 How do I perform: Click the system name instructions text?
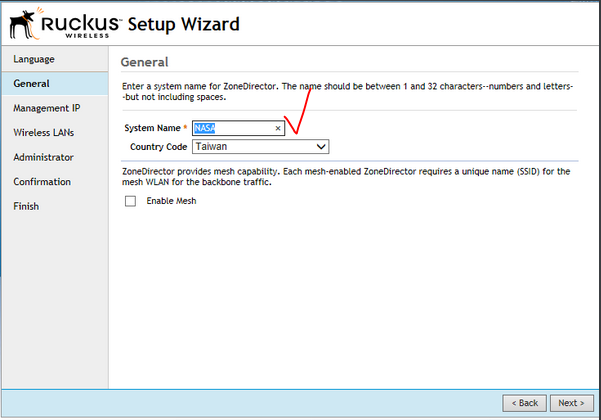click(347, 92)
